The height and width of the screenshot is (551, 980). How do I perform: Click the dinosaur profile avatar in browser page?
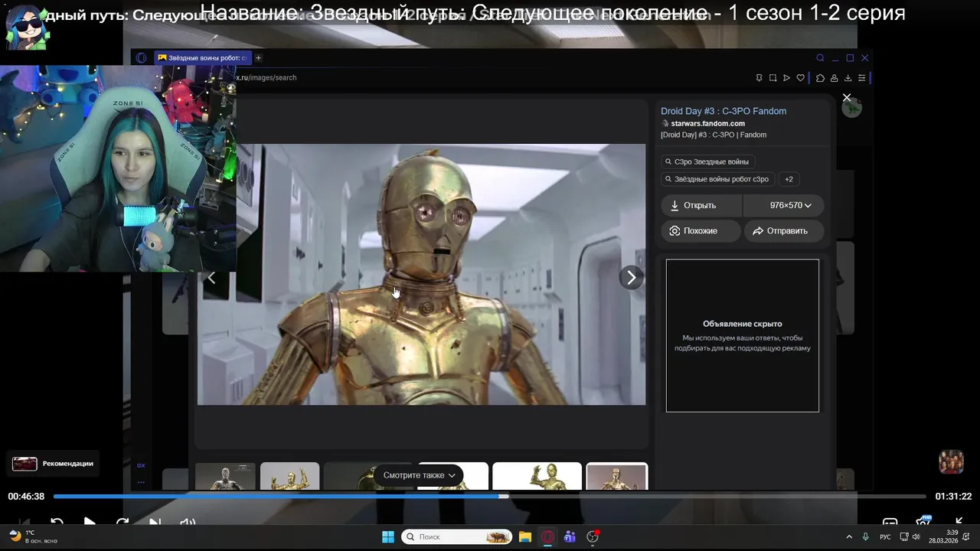[852, 108]
